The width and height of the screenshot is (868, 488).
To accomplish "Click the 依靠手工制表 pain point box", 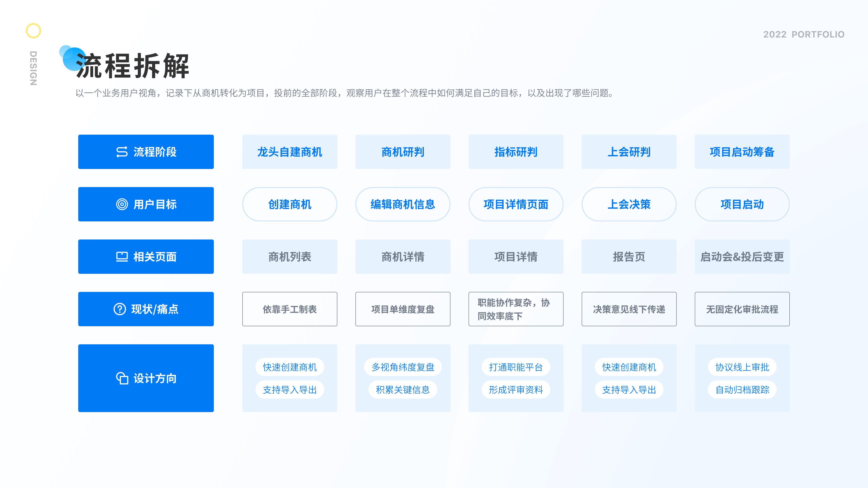I will pos(290,309).
